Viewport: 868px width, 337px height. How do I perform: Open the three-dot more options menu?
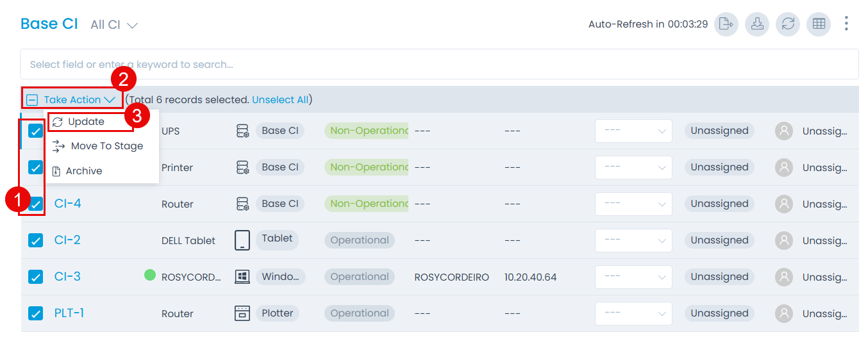coord(846,24)
